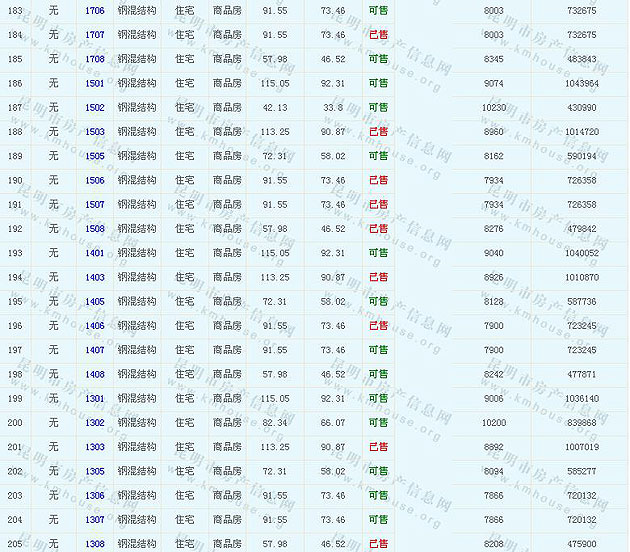Click unit 1505 link
The height and width of the screenshot is (552, 630).
[x=95, y=156]
